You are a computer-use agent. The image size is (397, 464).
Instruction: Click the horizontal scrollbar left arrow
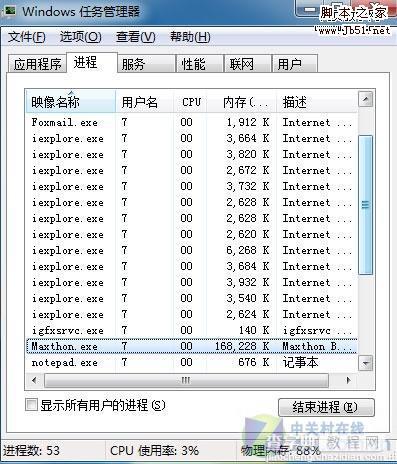pyautogui.click(x=34, y=380)
